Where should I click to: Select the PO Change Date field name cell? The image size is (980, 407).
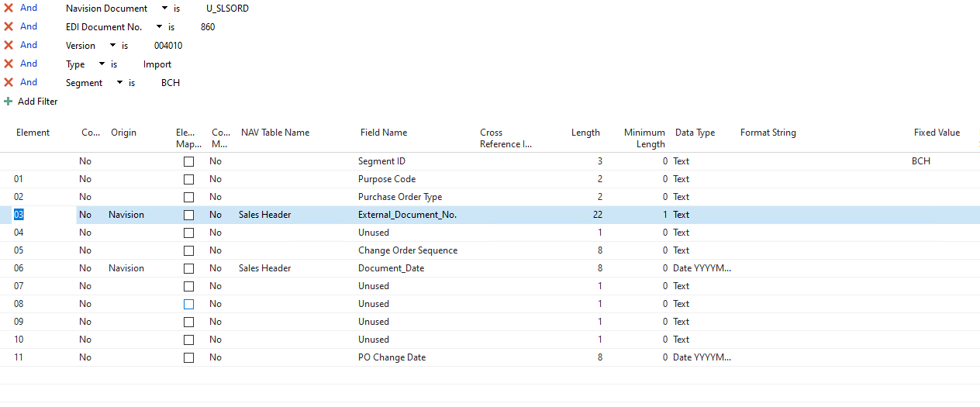pos(392,357)
